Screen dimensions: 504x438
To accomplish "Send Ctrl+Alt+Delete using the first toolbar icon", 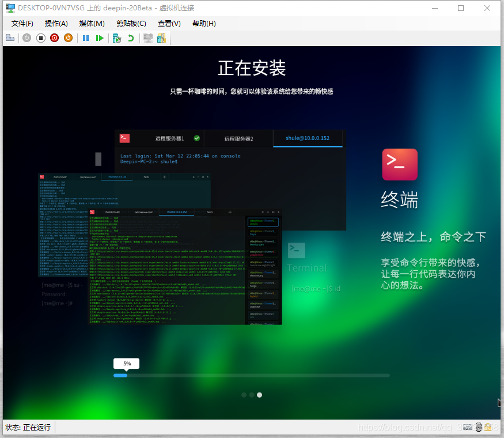I will tap(10, 38).
